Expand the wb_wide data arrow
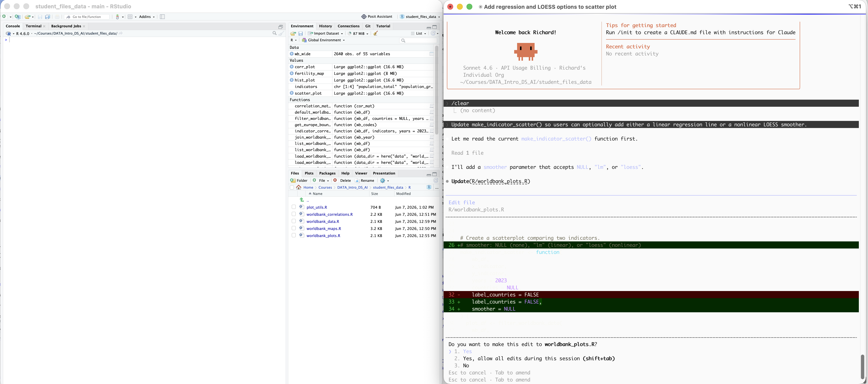The height and width of the screenshot is (384, 868). tap(292, 54)
